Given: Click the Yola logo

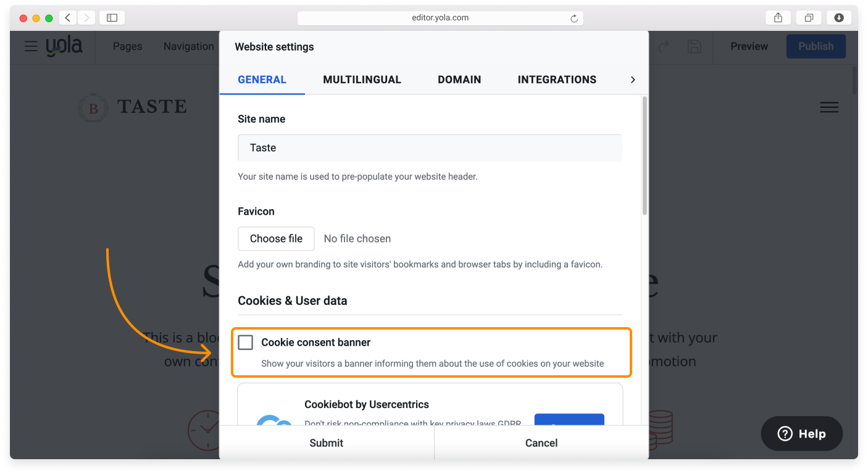Looking at the screenshot, I should 64,46.
